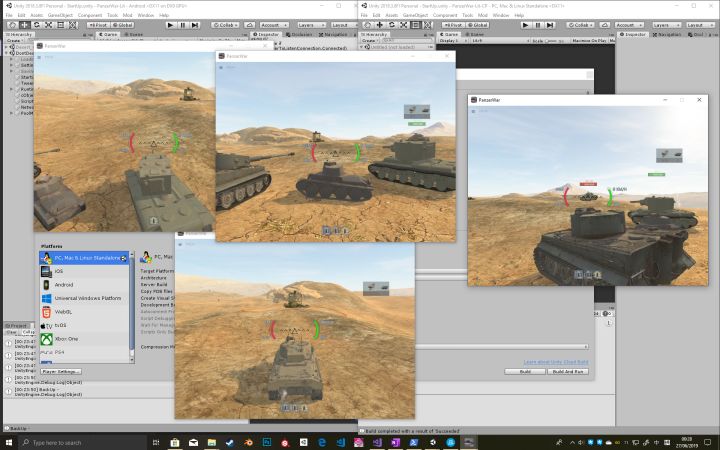This screenshot has width=720, height=450.
Task: Toggle Pivot mode in right Unity window
Action: [453, 25]
